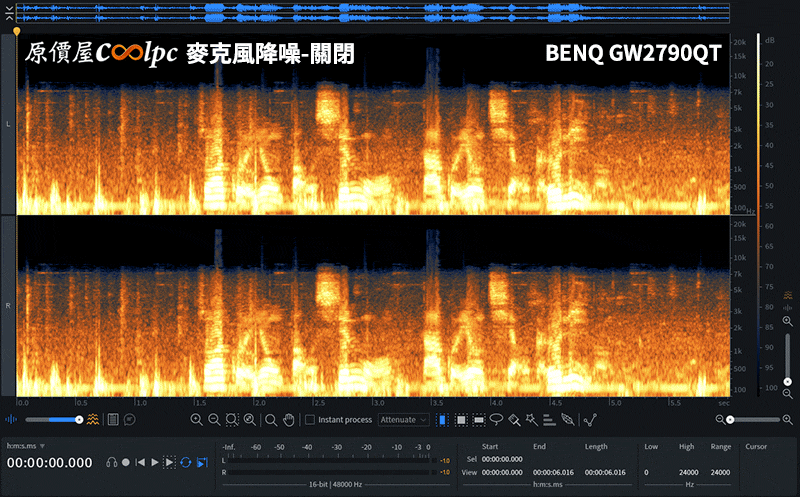Click the '16-bit | 48000 Hz' format text

[x=335, y=484]
